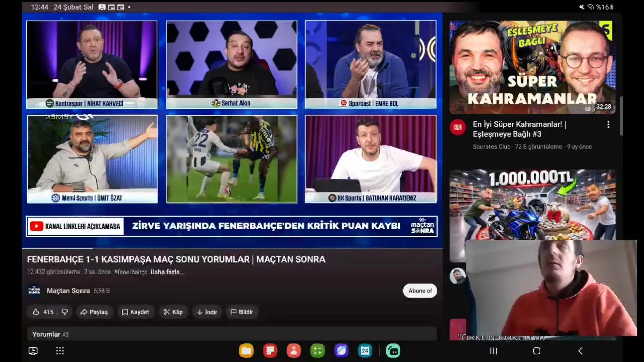Open the 'En İyi Süper Kahramanlar!' title
This screenshot has height=362, width=644.
pyautogui.click(x=520, y=129)
